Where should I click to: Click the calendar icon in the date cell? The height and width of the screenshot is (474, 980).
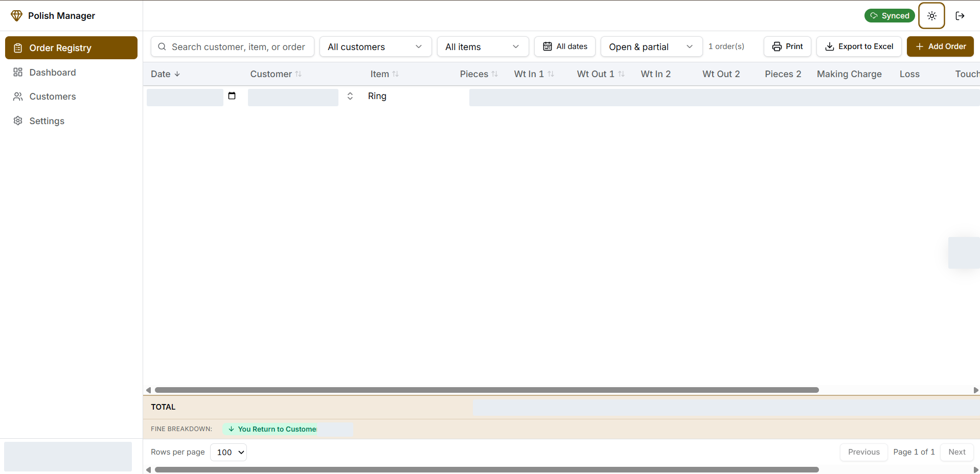(x=232, y=96)
